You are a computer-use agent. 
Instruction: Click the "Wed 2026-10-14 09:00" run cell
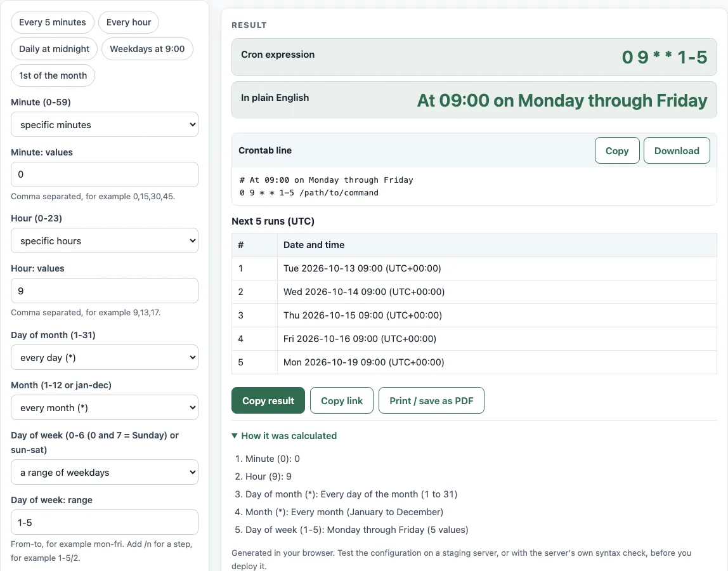[x=497, y=292]
